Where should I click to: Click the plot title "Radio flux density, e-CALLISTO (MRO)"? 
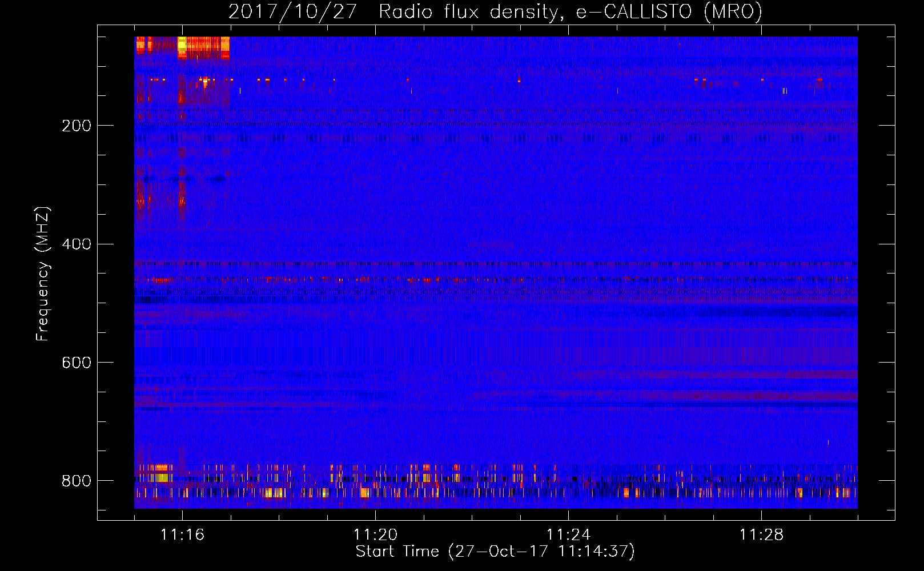[571, 11]
